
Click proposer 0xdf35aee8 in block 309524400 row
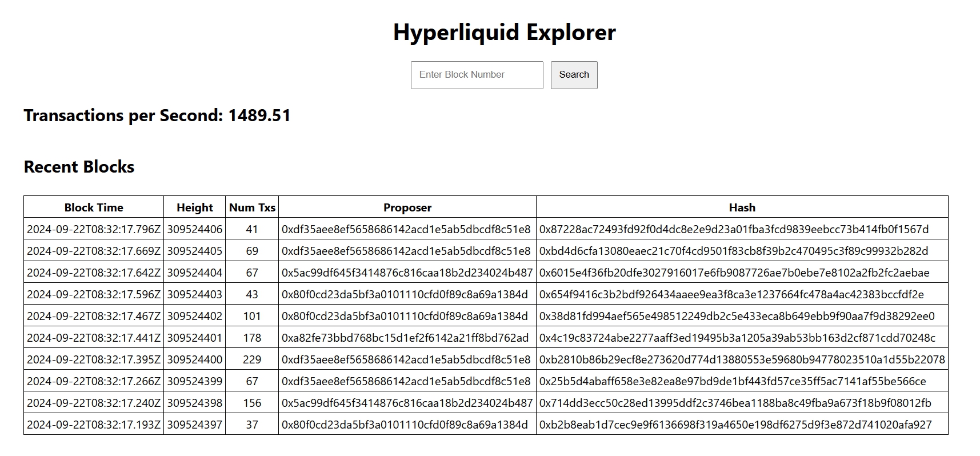coord(406,359)
